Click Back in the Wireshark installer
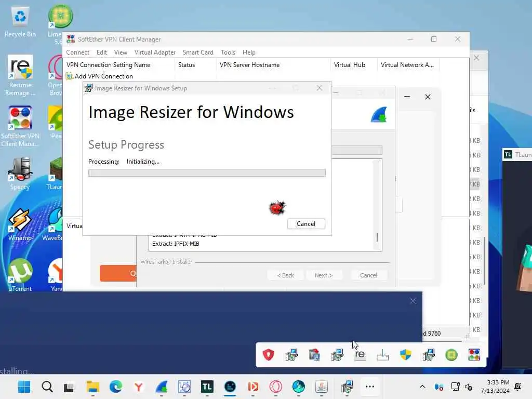The height and width of the screenshot is (399, 532). (x=285, y=275)
